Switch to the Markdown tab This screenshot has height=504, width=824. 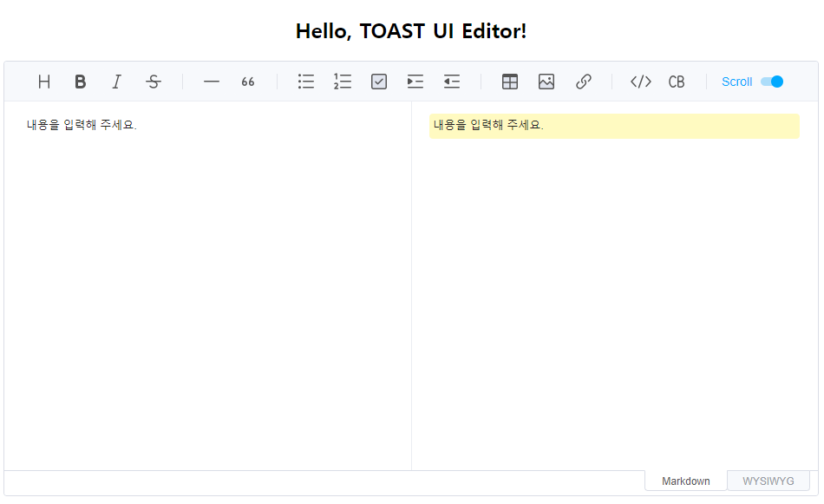tap(686, 481)
